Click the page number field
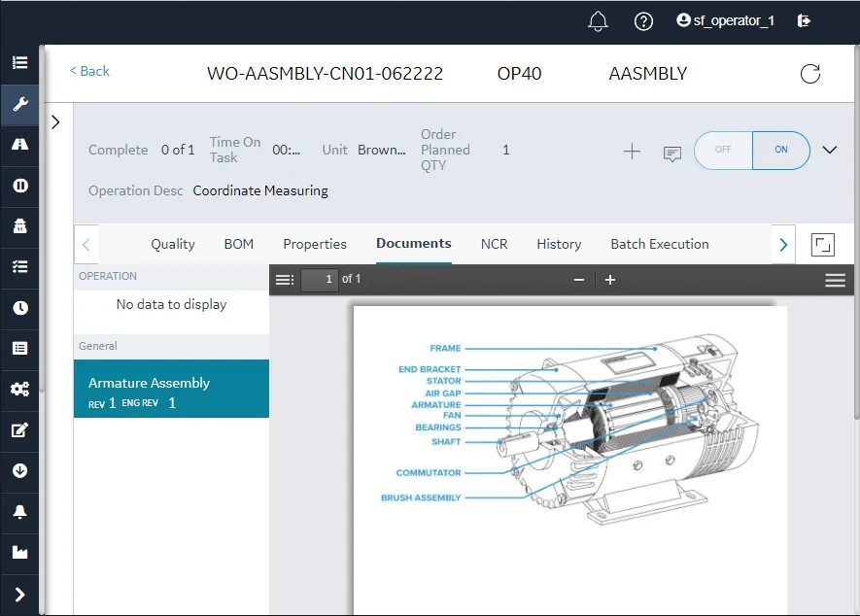 pos(319,279)
